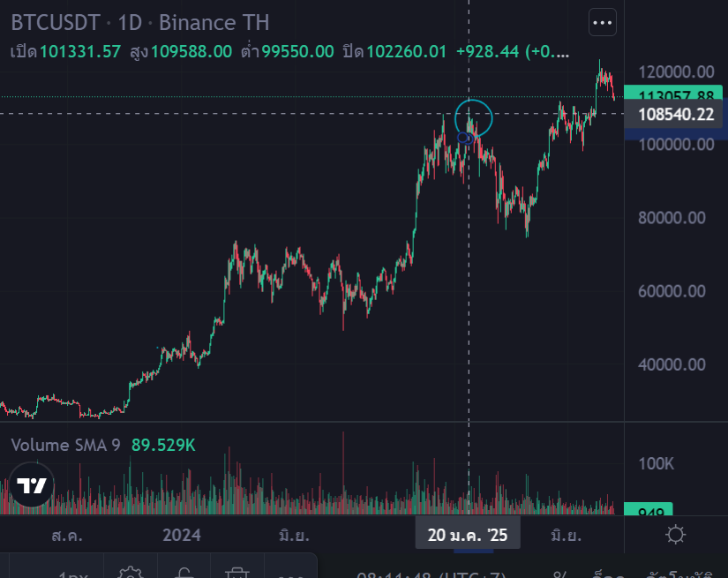Click the Volume SMA 9 indicator legend
The height and width of the screenshot is (578, 728).
tap(66, 446)
